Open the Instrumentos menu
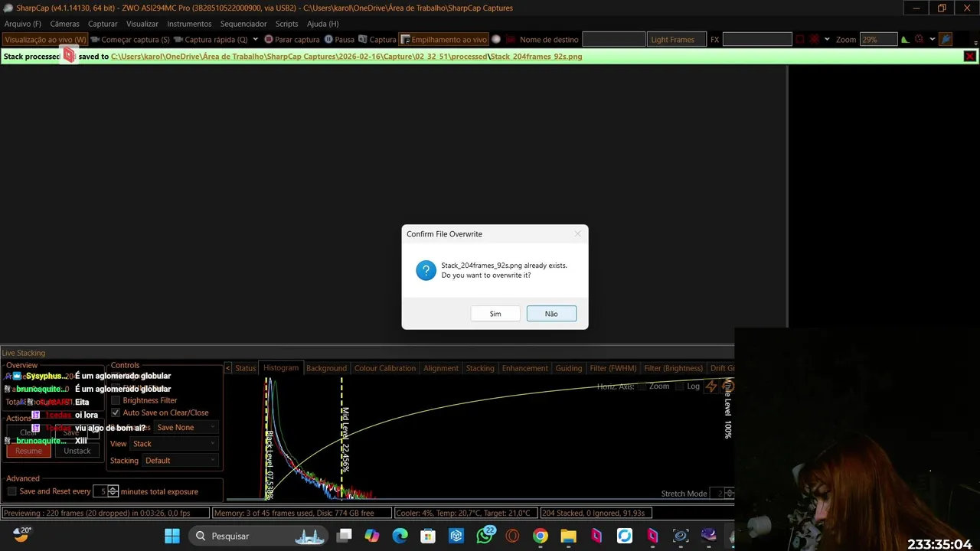 189,24
